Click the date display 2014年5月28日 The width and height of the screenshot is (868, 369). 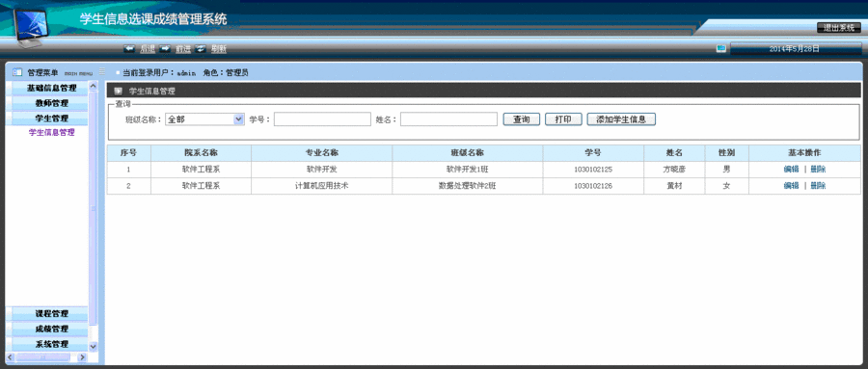point(795,49)
